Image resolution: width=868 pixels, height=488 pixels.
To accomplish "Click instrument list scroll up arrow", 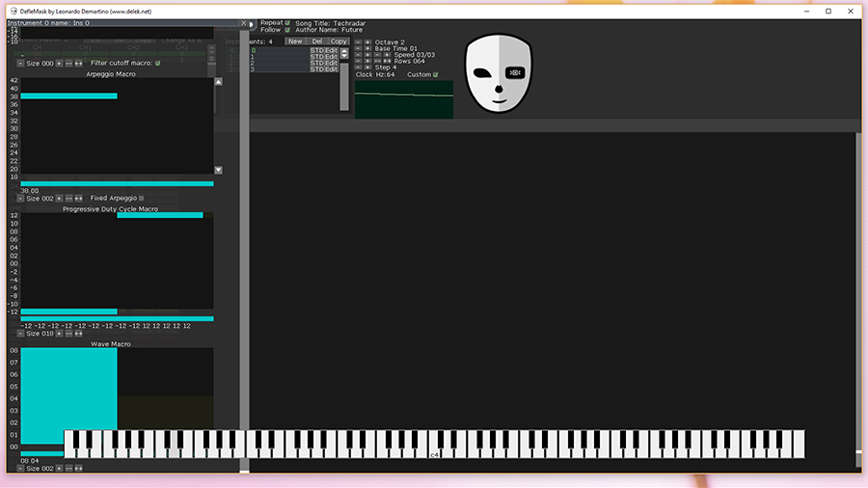I will 344,50.
